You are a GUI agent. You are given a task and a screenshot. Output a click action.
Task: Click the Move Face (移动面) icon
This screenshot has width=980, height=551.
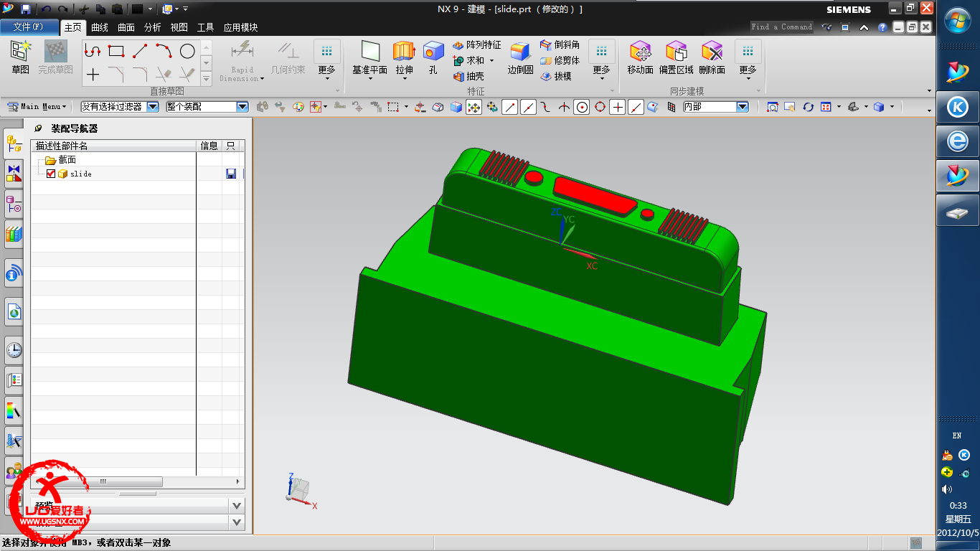coord(640,51)
